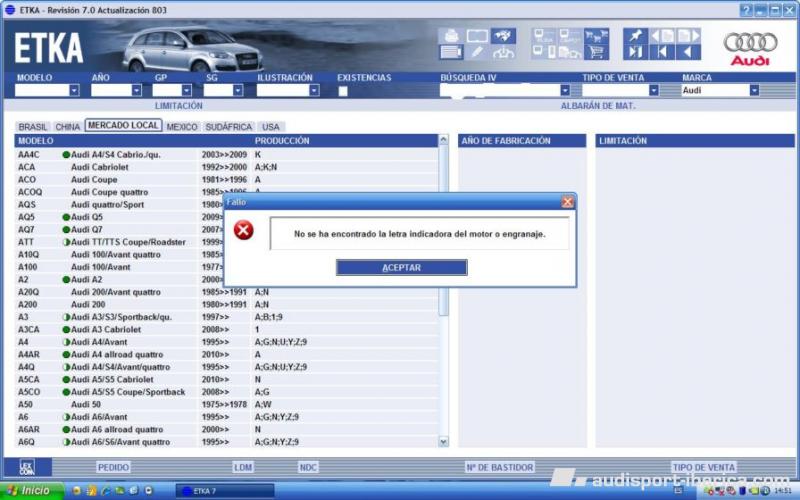Image resolution: width=800 pixels, height=500 pixels.
Task: Click model list scrollbar down arrow
Action: tap(443, 442)
